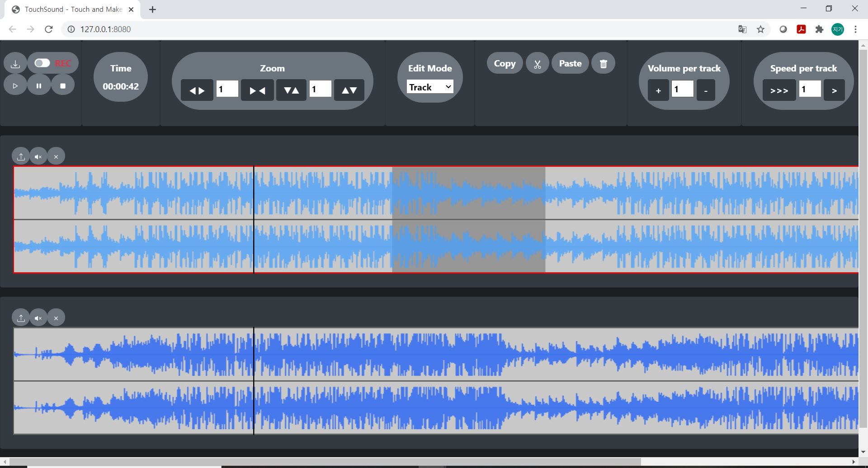
Task: Go back in browser history
Action: click(x=12, y=29)
